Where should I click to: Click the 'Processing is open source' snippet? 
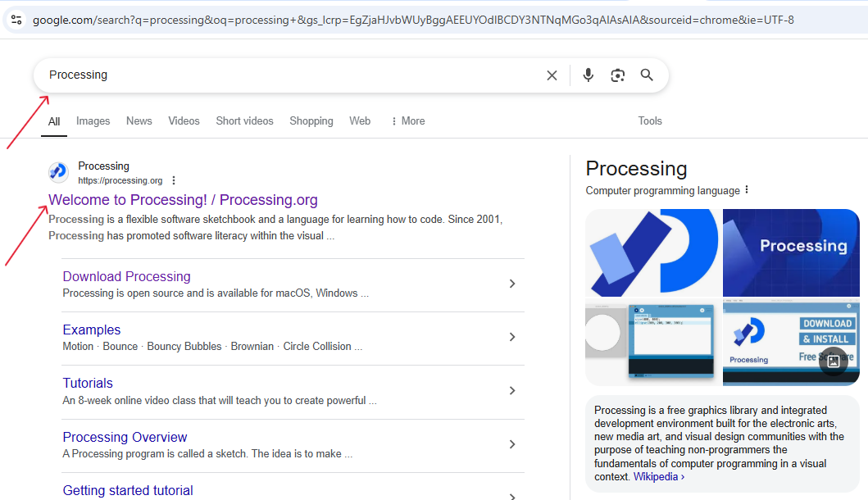[x=216, y=293]
